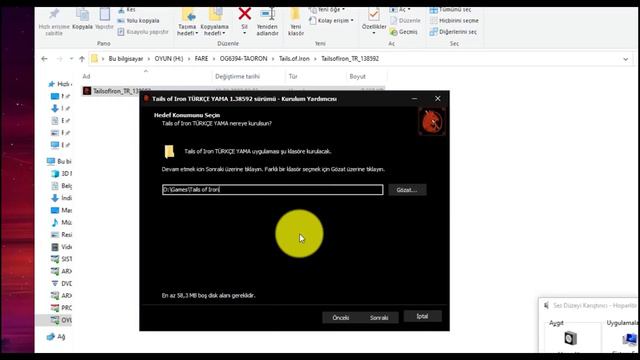Click FARE in the address bar
Image resolution: width=640 pixels, height=360 pixels.
[x=201, y=59]
